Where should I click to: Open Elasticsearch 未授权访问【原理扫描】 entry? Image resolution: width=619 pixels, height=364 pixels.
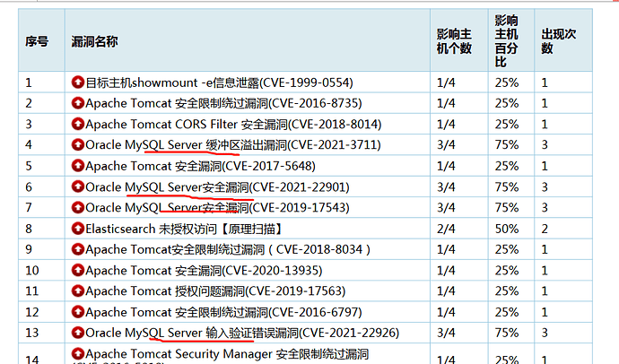click(184, 229)
